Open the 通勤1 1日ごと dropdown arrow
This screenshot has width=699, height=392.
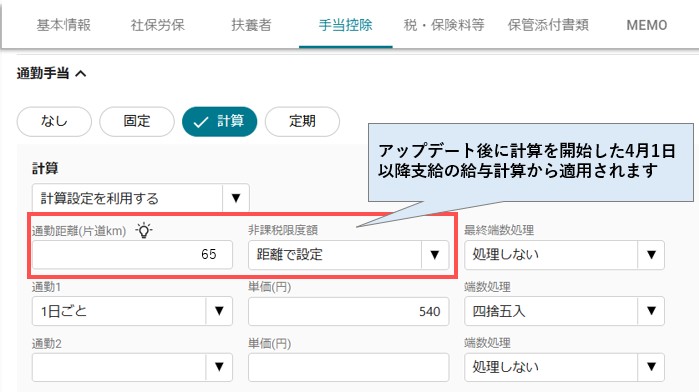[x=219, y=311]
